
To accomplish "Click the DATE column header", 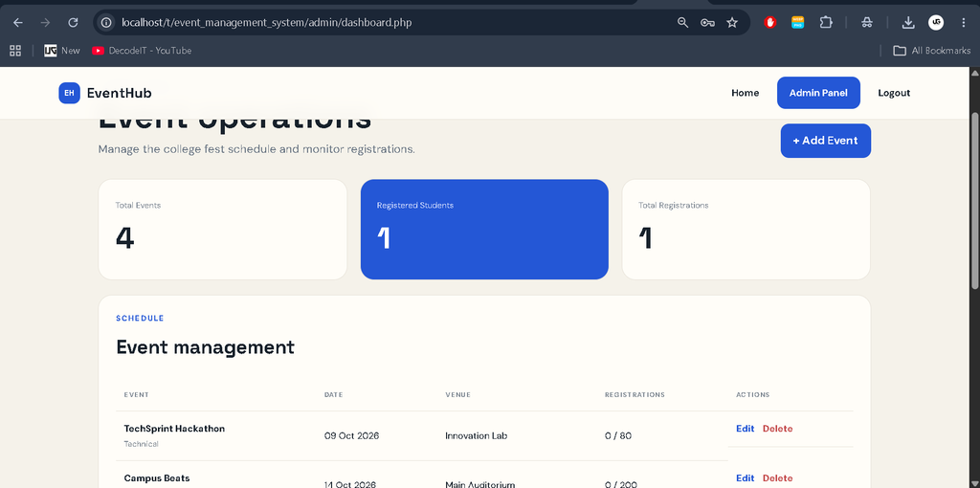I will (334, 395).
